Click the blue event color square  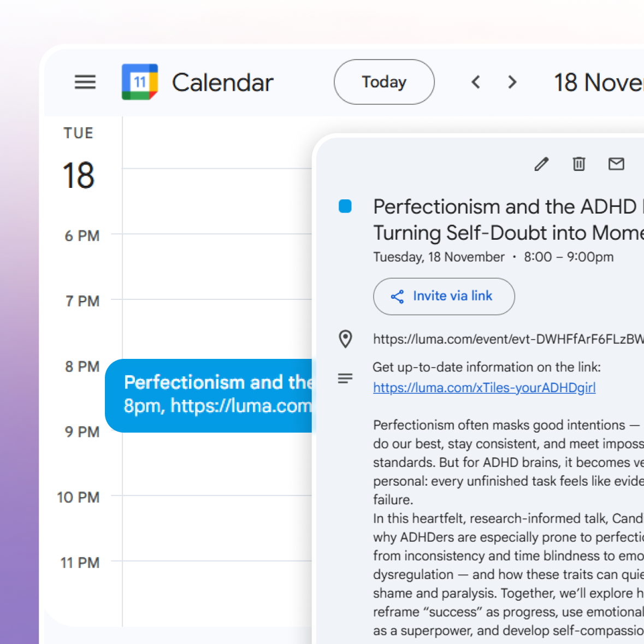point(345,206)
